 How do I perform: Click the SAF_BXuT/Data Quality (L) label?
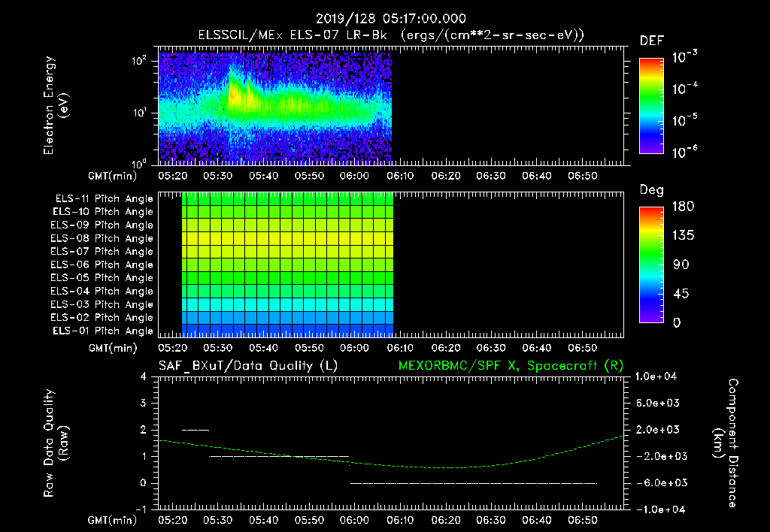(x=248, y=366)
